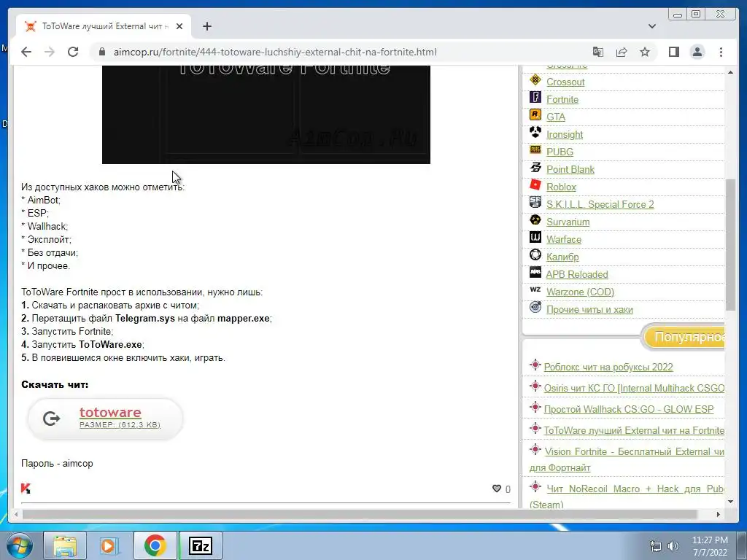Open S.K.I.L.L. Special Force 2 link

[600, 204]
